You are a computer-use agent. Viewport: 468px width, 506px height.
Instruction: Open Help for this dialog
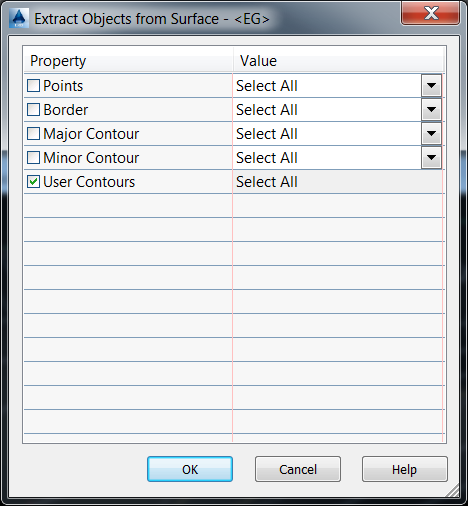pos(405,469)
